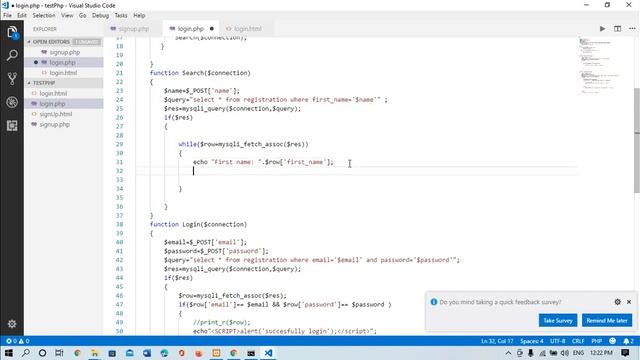Open Cortana from the taskbar
The height and width of the screenshot is (360, 640).
[42, 353]
